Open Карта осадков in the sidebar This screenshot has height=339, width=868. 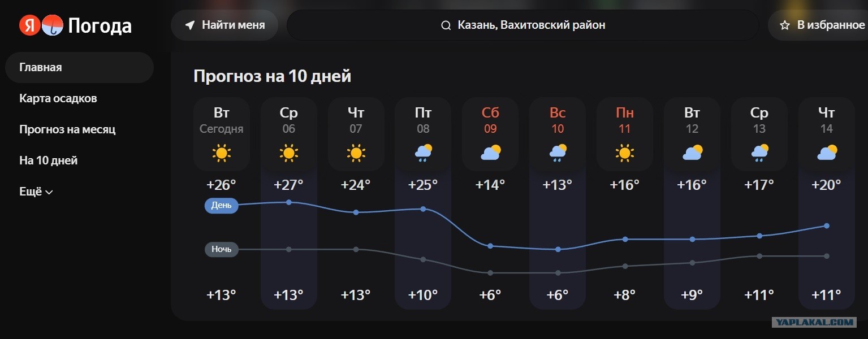click(58, 98)
